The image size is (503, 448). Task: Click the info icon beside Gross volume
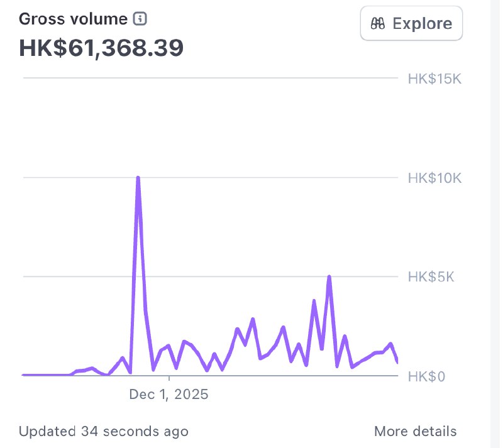(x=140, y=19)
